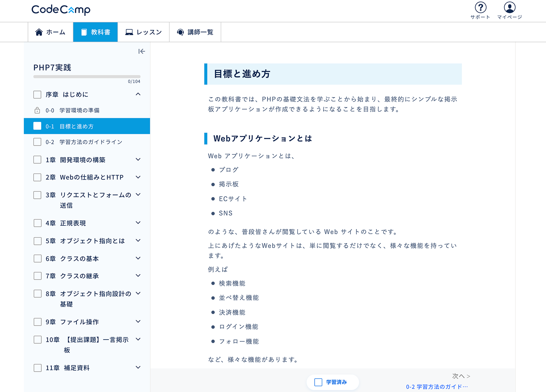The height and width of the screenshot is (392, 546).
Task: Click the 決済機能 bullet item
Action: click(x=232, y=312)
